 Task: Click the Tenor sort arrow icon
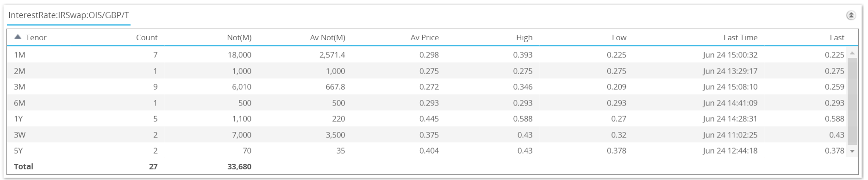[18, 37]
